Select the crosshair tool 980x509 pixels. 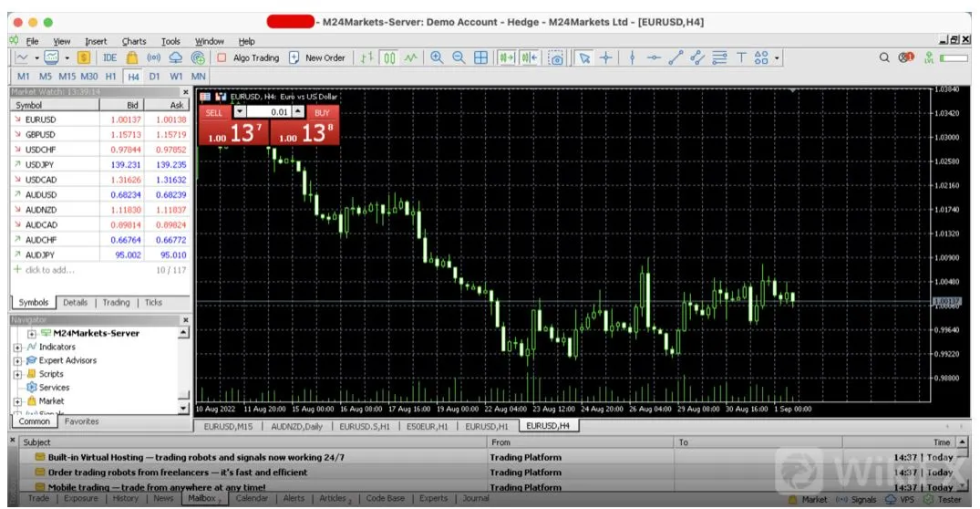coord(605,57)
